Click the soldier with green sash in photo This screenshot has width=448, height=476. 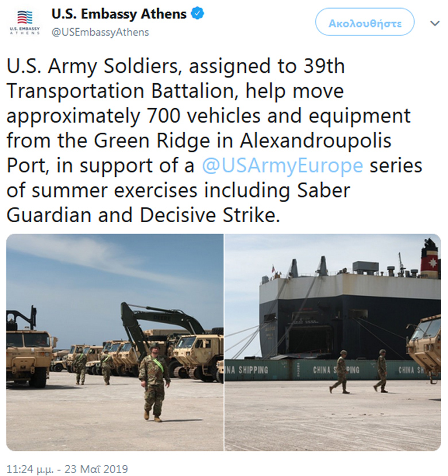pyautogui.click(x=153, y=379)
